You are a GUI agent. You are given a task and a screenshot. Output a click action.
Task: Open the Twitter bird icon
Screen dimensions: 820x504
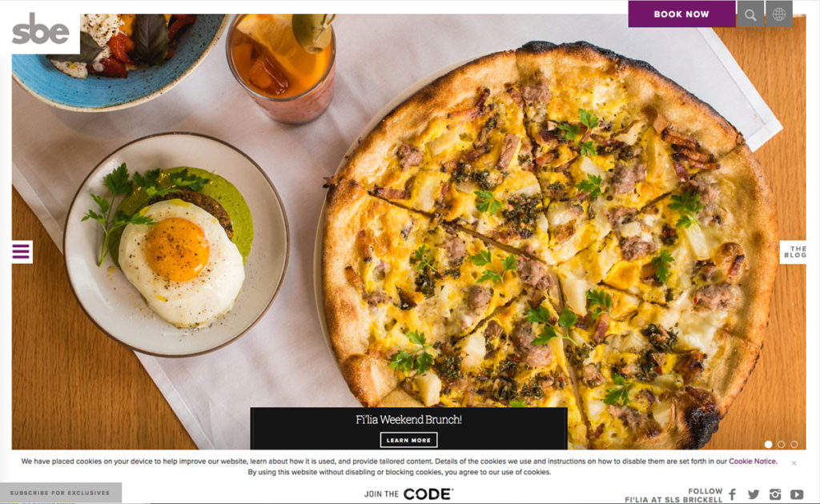pos(753,494)
